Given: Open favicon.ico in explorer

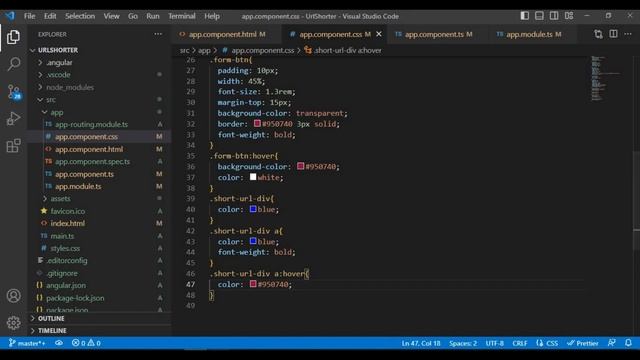Looking at the screenshot, I should 99,211.
